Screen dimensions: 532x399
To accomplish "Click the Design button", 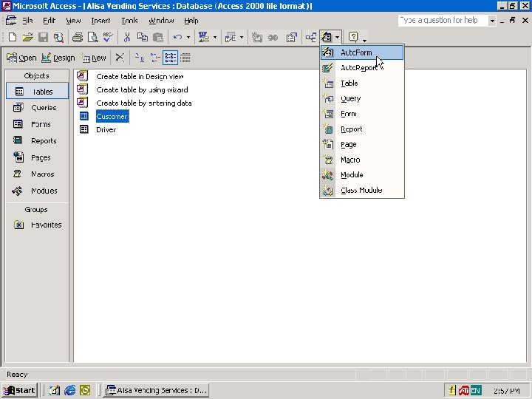I will click(58, 58).
